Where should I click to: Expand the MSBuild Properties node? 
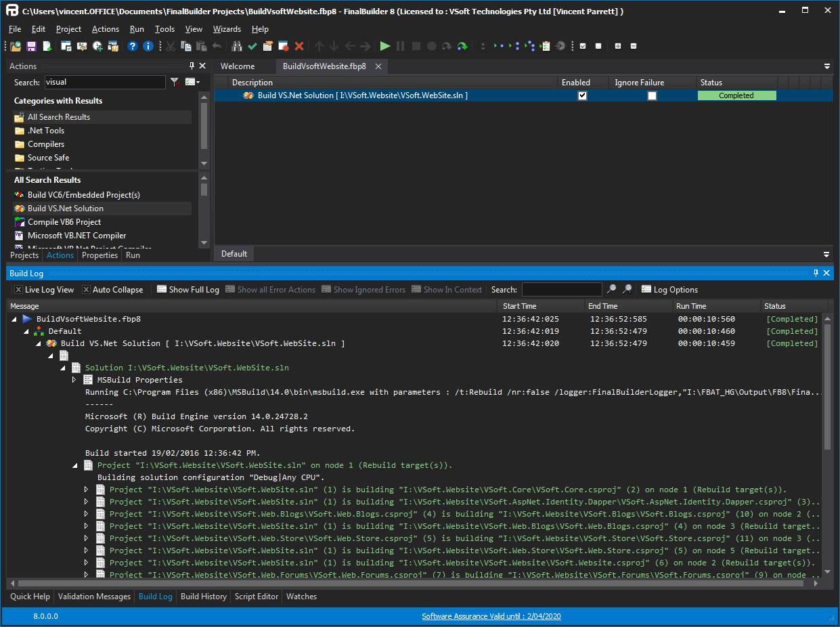point(74,380)
